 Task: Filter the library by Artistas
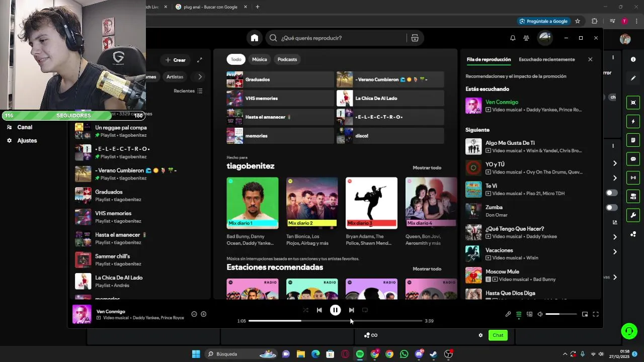tap(175, 77)
